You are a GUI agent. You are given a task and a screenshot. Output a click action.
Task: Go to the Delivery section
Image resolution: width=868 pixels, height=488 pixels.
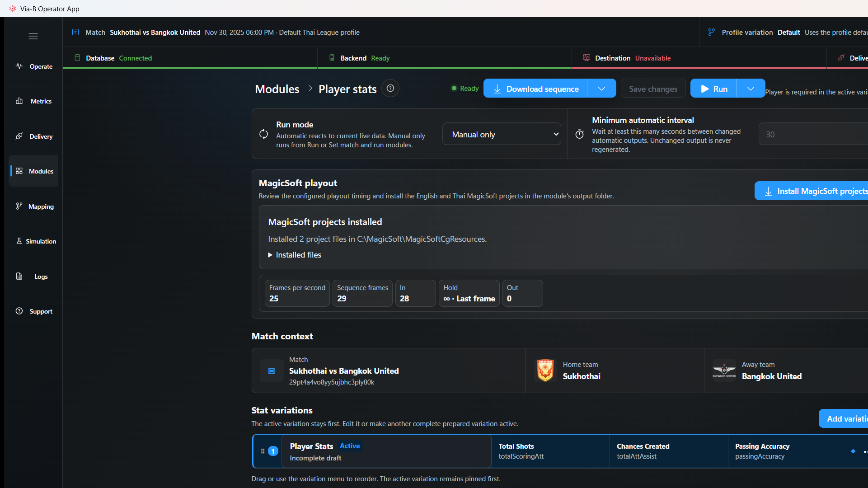pyautogui.click(x=33, y=136)
